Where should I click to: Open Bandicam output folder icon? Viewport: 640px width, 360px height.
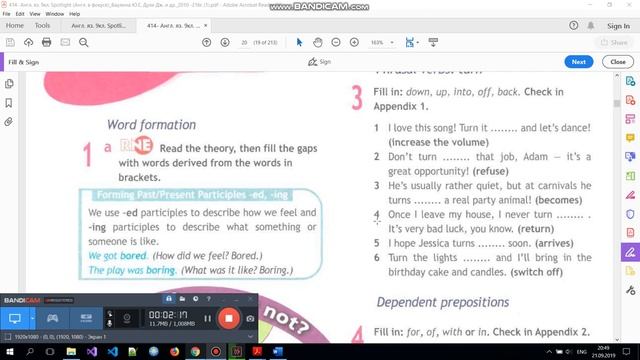[x=182, y=299]
